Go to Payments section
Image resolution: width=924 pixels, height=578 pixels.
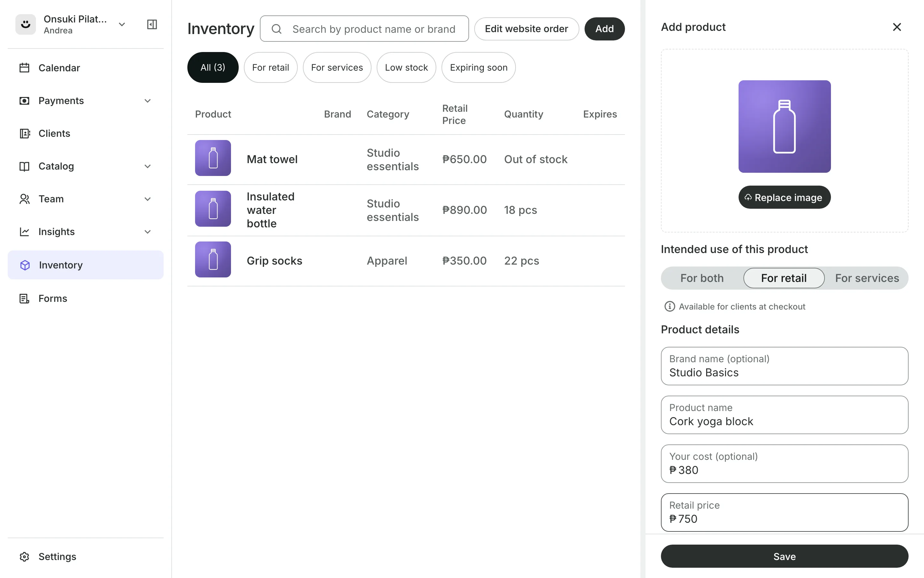coord(86,101)
